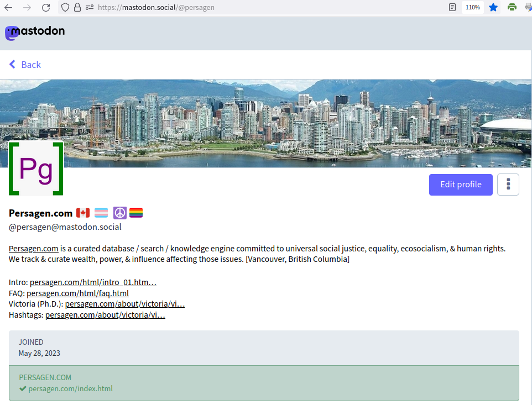532x405 pixels.
Task: Go back using the browser back arrow
Action: 8,7
